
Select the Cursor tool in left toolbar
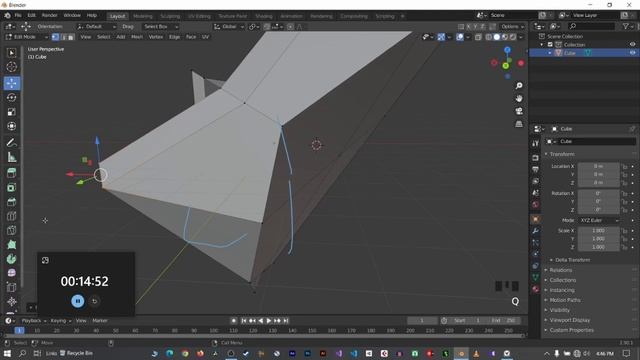tap(11, 67)
